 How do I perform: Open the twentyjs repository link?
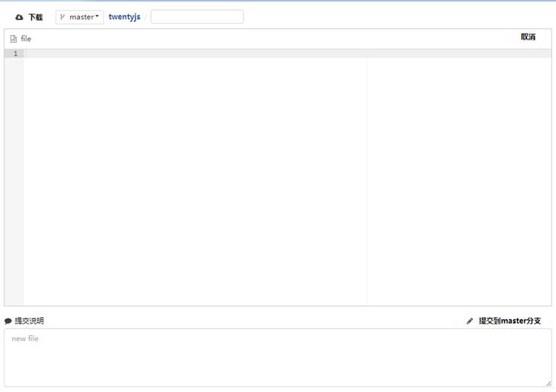124,17
